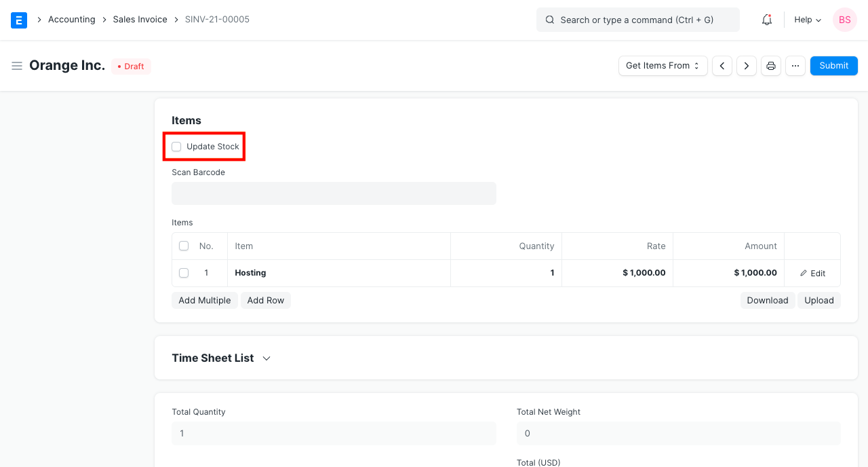Open the Sales Invoice breadcrumb link
The height and width of the screenshot is (467, 868).
pyautogui.click(x=140, y=19)
